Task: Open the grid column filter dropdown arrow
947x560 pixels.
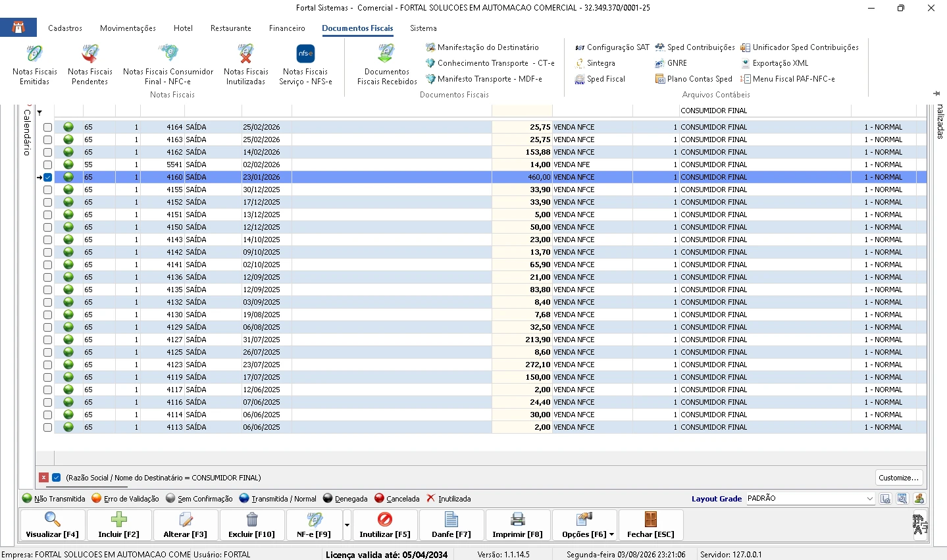Action: click(x=39, y=113)
